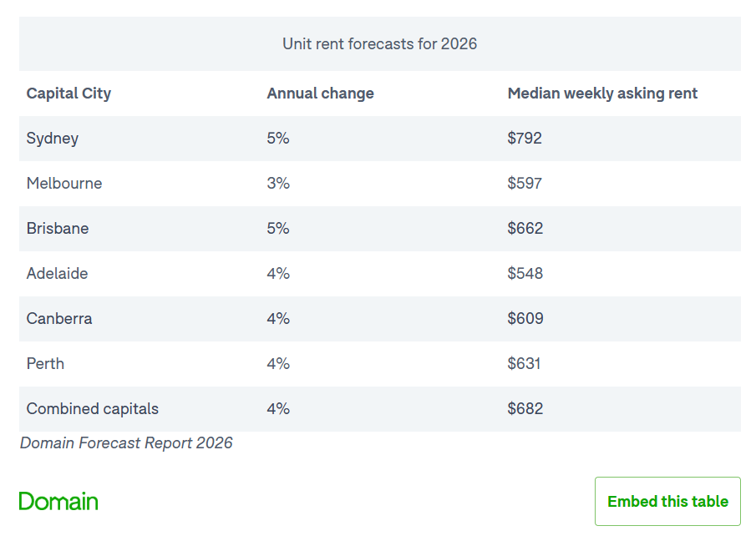Click the Domain logo

coord(58,501)
